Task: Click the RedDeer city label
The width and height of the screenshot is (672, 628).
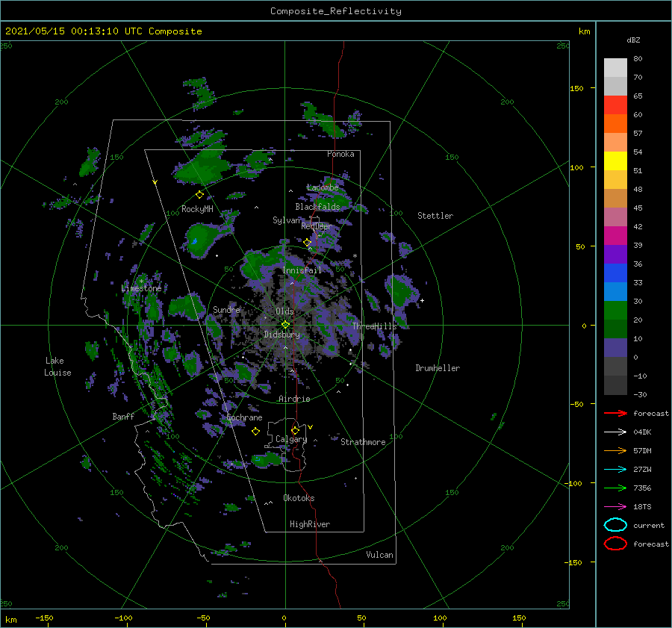Action: coord(317,226)
